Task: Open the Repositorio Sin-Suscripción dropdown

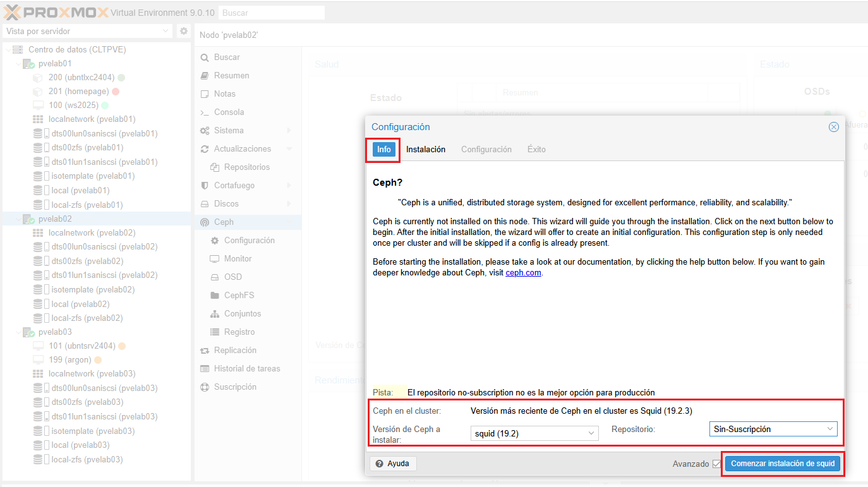Action: (773, 429)
